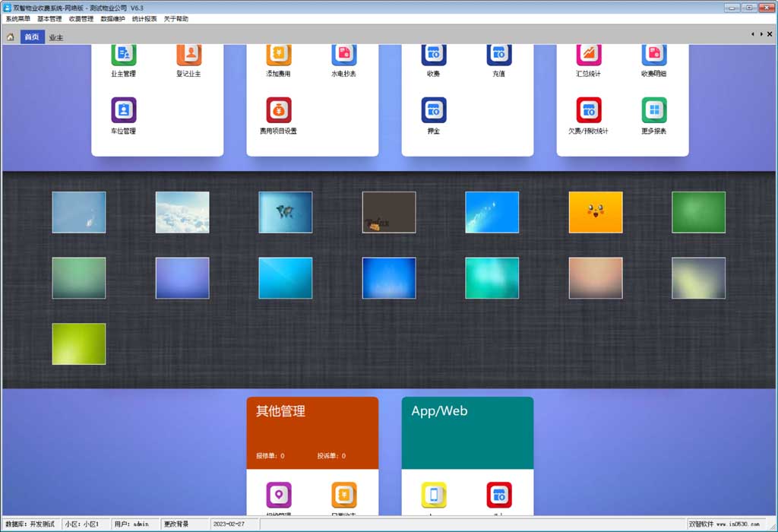Open the 押金 deposit icon

tap(434, 110)
